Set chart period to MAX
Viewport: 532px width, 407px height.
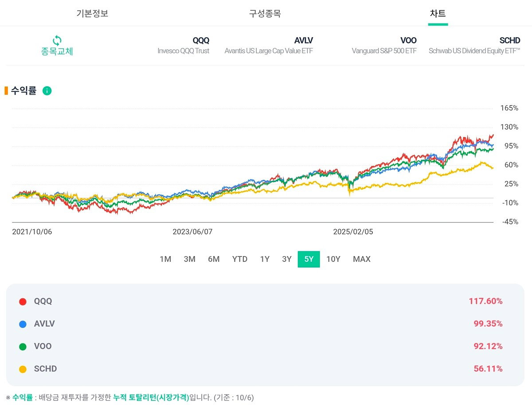(362, 259)
